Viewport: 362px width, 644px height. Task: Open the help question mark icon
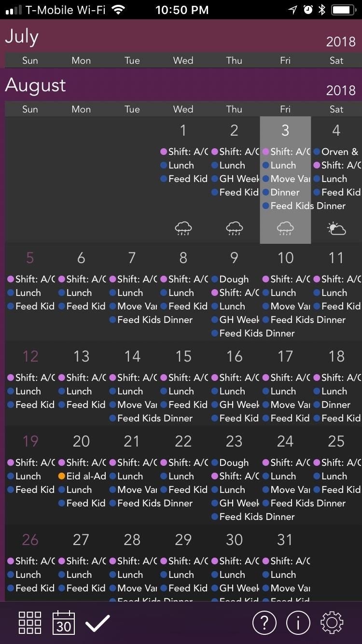(264, 623)
